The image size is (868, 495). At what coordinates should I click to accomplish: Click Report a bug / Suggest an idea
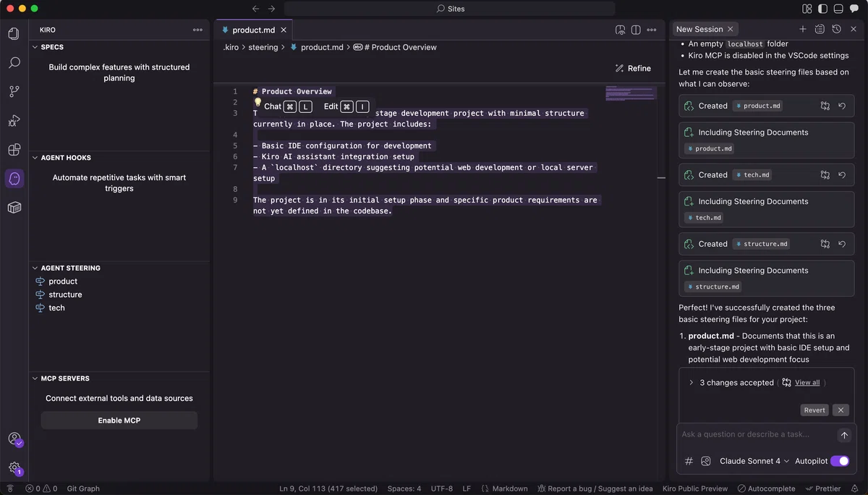(x=595, y=488)
